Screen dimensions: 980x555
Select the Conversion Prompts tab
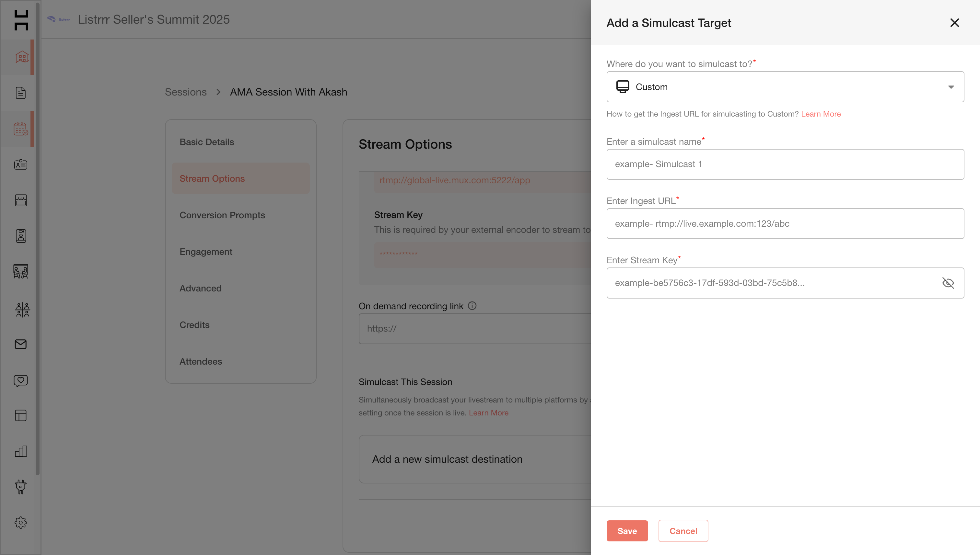click(222, 215)
